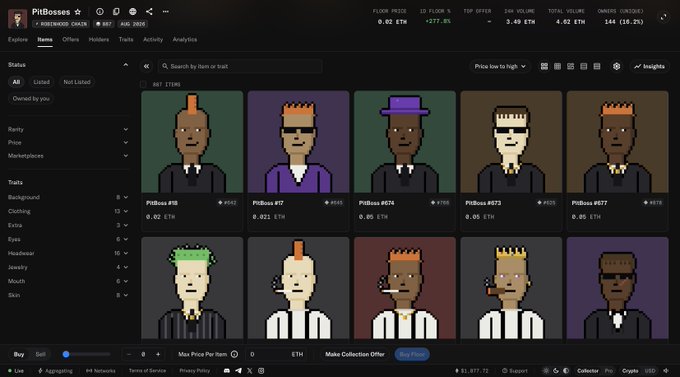Share the PitBosses collection

point(149,12)
